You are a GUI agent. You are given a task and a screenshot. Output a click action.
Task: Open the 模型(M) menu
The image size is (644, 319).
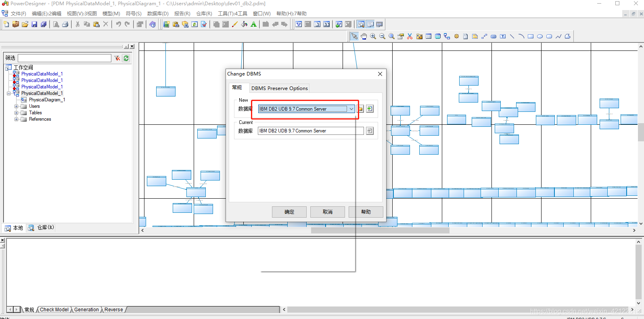pyautogui.click(x=111, y=14)
